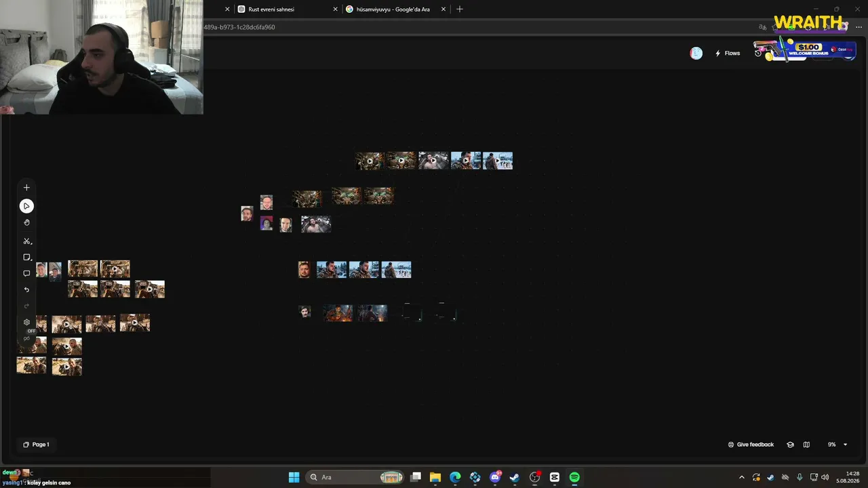Open OBS Studio from the taskbar
The image size is (868, 488).
click(x=534, y=477)
